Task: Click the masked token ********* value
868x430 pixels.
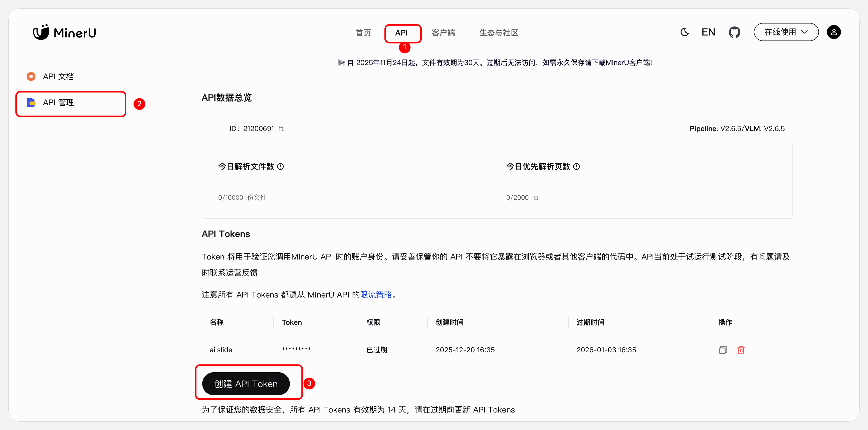Action: tap(296, 349)
